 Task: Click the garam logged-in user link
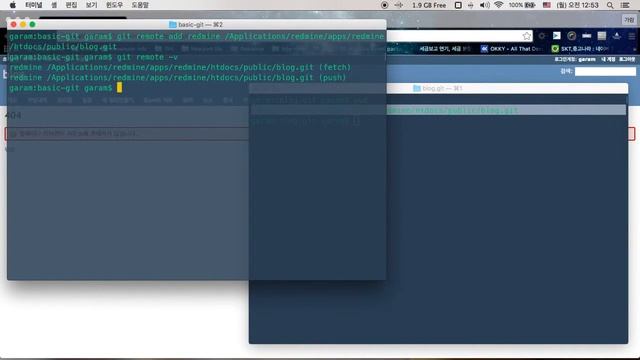point(587,60)
